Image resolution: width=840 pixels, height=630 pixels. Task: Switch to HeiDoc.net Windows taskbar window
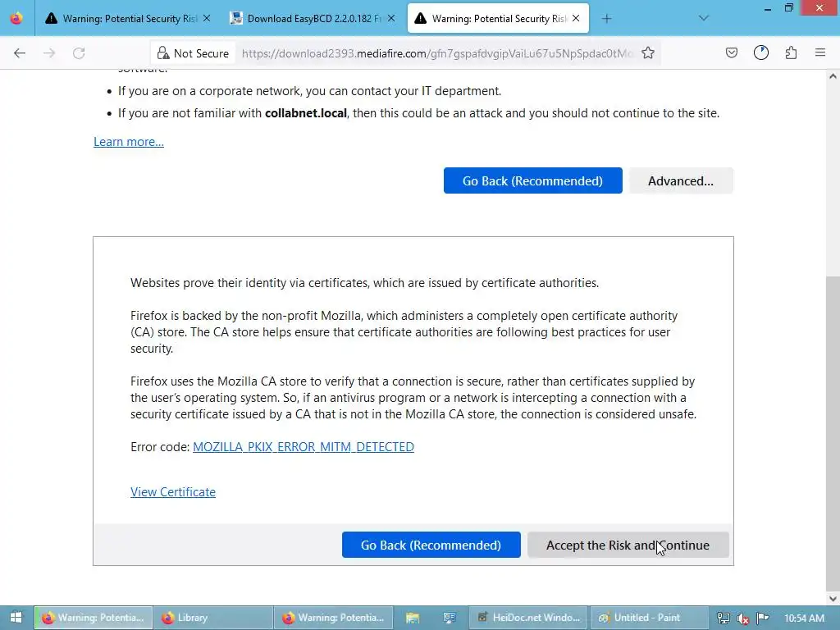click(529, 618)
